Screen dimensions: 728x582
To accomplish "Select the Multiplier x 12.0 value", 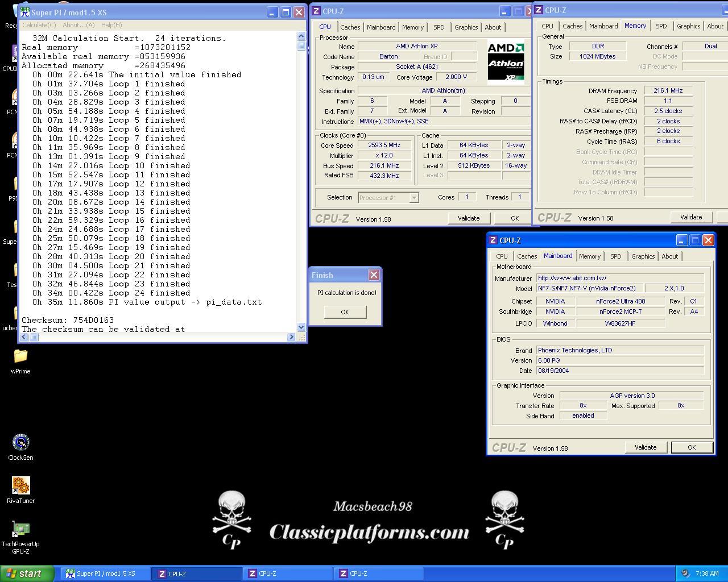I will click(384, 156).
